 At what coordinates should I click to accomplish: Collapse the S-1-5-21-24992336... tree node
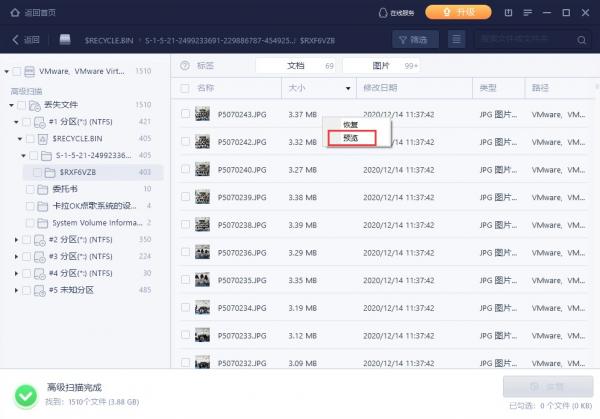(23, 156)
